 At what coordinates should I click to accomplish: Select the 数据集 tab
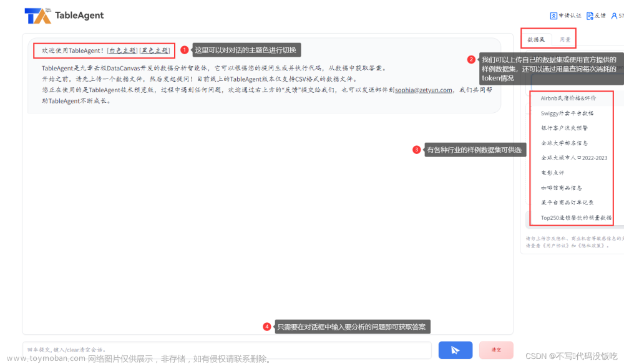point(536,39)
